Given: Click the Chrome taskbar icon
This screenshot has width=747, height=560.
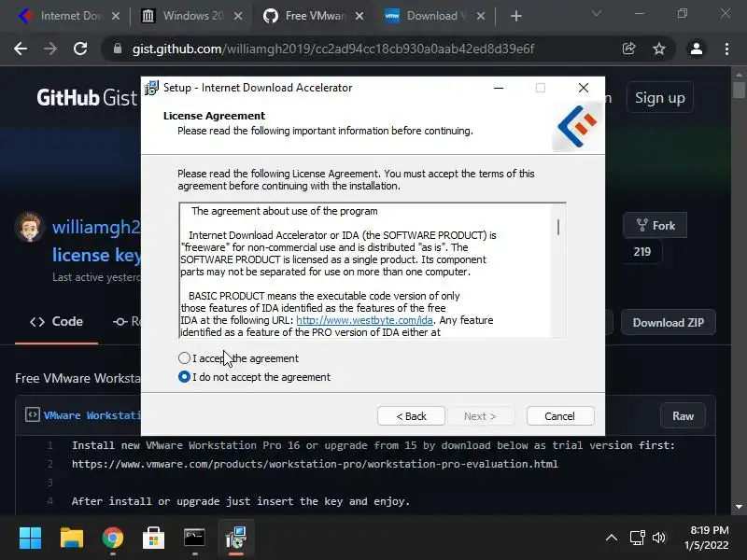Looking at the screenshot, I should click(x=112, y=539).
